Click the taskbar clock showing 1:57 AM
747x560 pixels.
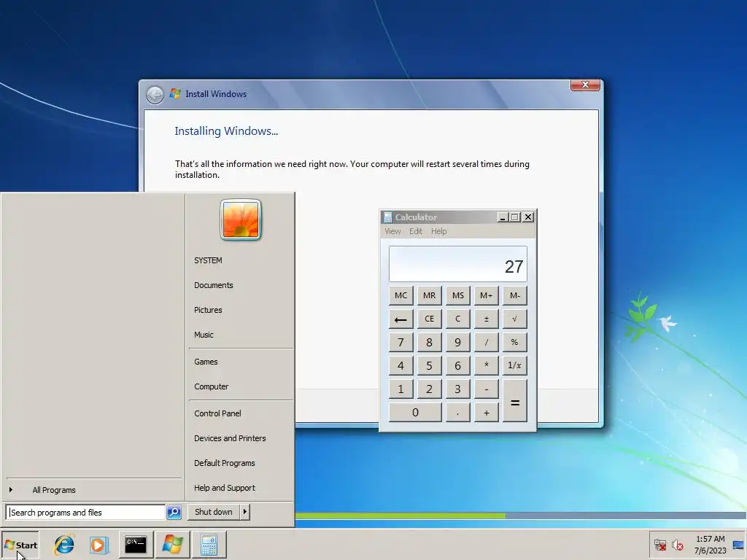point(710,545)
